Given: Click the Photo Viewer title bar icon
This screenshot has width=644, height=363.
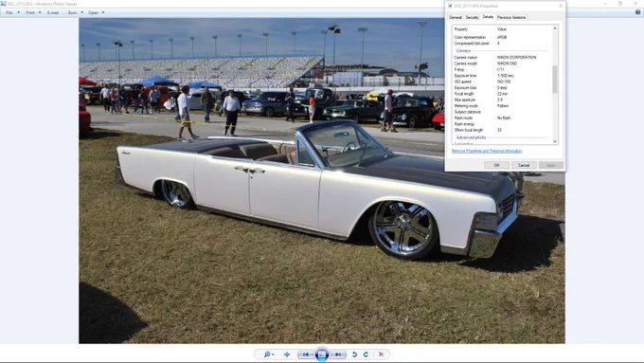Looking at the screenshot, I should [3, 4].
